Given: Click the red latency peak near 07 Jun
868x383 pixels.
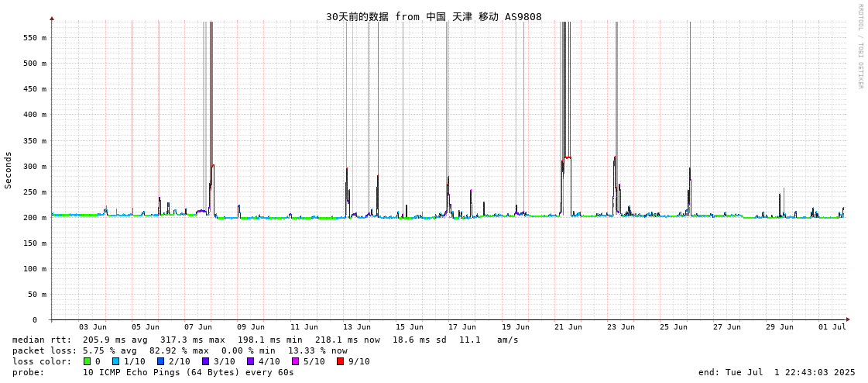Looking at the screenshot, I should tap(213, 165).
